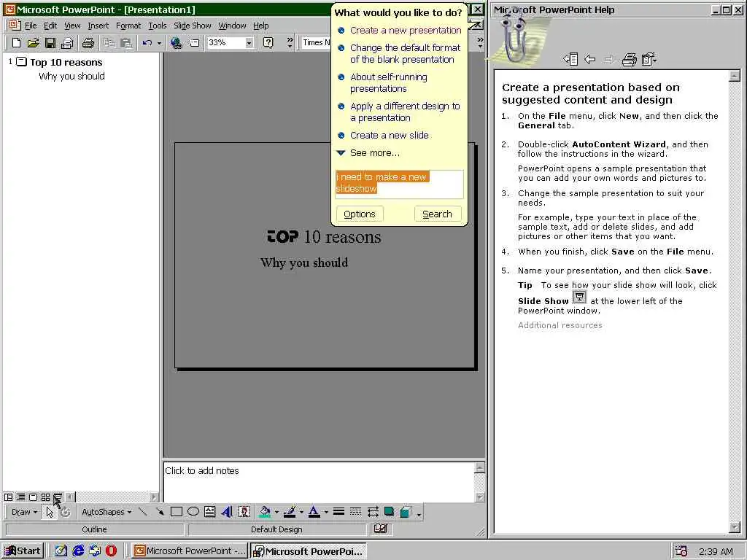Click the Save floppy disk icon
The width and height of the screenshot is (747, 560).
50,43
